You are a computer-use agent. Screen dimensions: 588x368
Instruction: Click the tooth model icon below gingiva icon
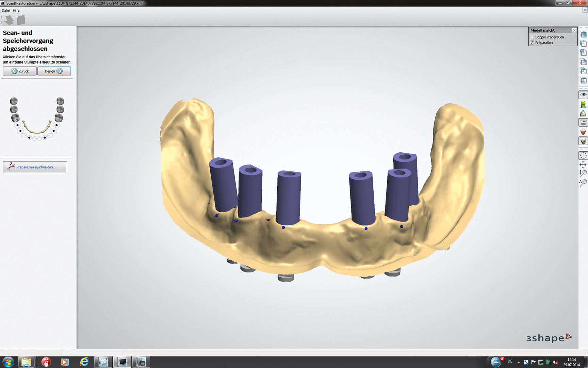tap(583, 141)
